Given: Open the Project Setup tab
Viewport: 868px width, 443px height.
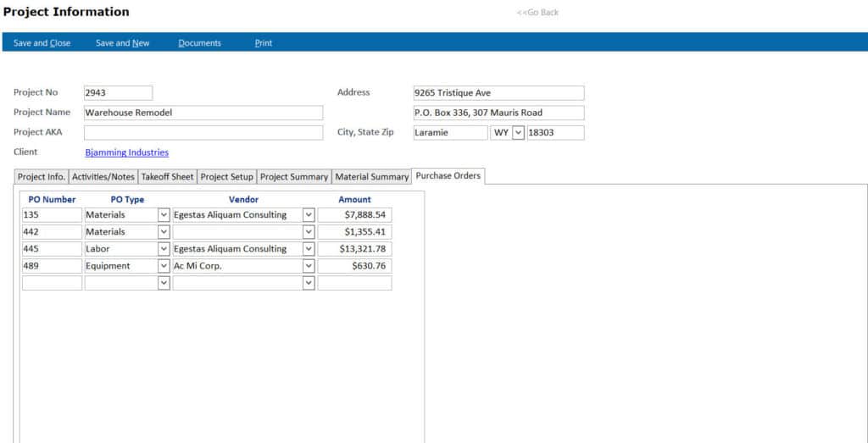Looking at the screenshot, I should [227, 177].
